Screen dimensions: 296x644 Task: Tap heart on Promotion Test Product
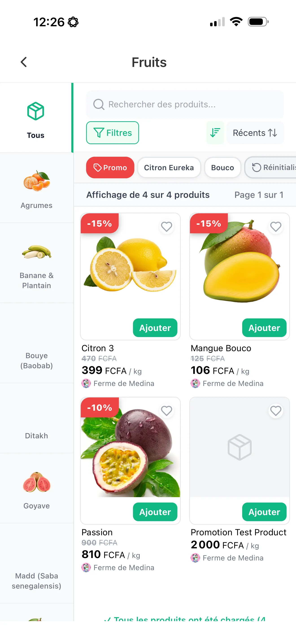[x=276, y=411]
